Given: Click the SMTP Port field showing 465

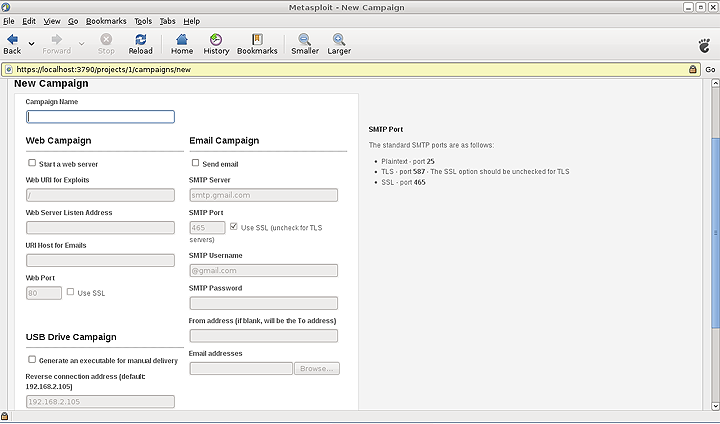Looking at the screenshot, I should (x=208, y=227).
